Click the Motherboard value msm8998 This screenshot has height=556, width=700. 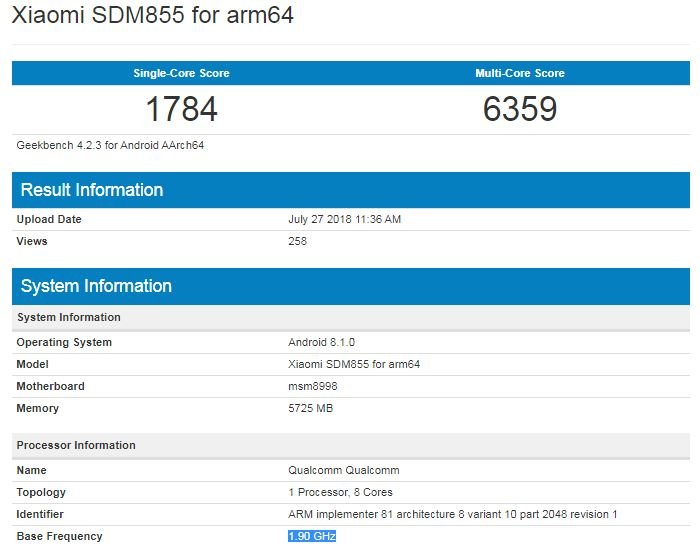point(312,386)
